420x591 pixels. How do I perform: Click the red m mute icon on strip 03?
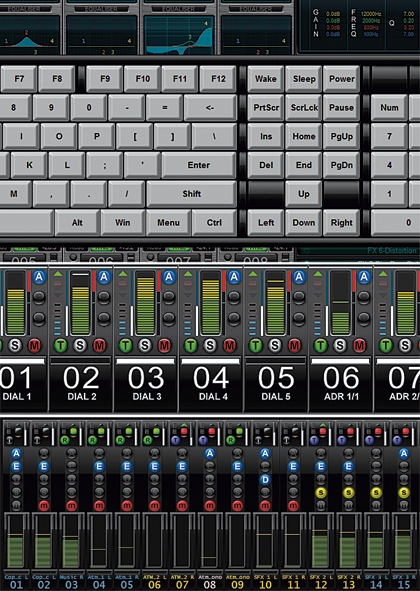(x=72, y=505)
